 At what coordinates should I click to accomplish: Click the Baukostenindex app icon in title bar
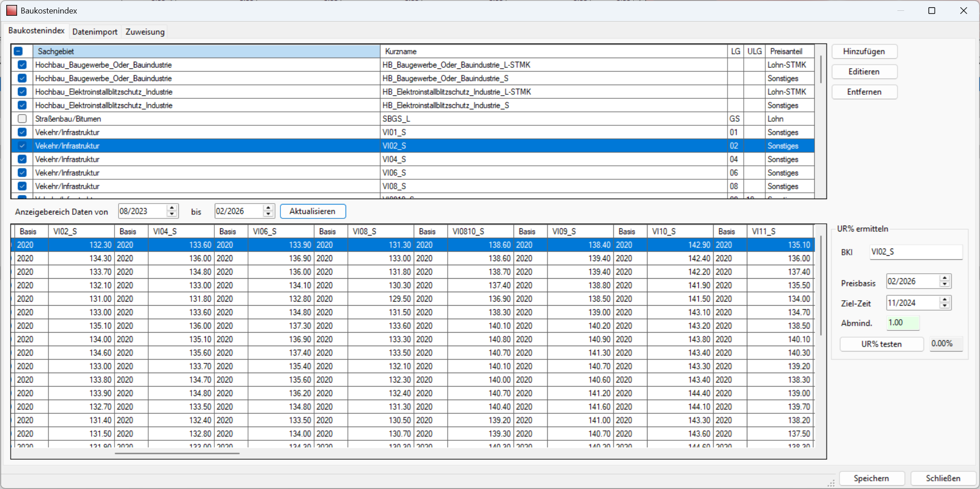11,10
